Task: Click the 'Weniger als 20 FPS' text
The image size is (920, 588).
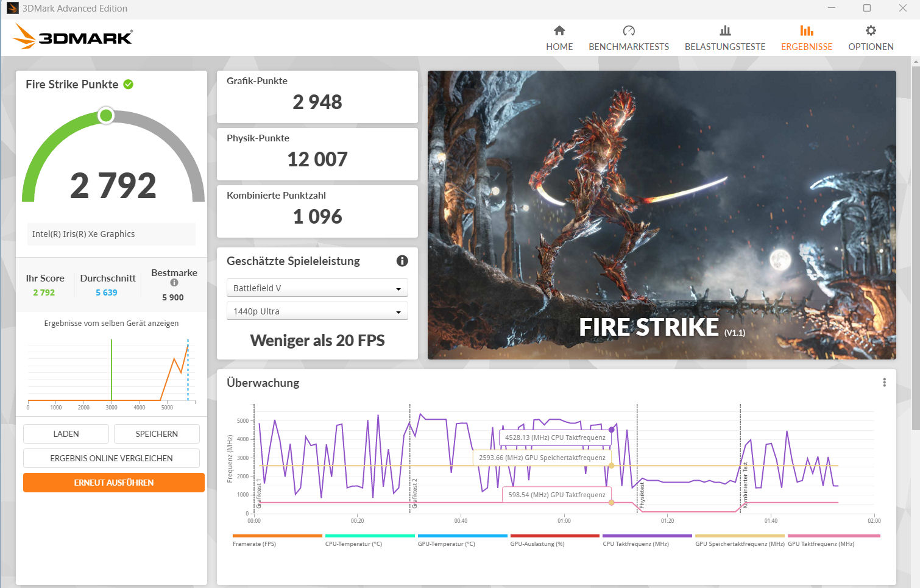Action: coord(317,341)
